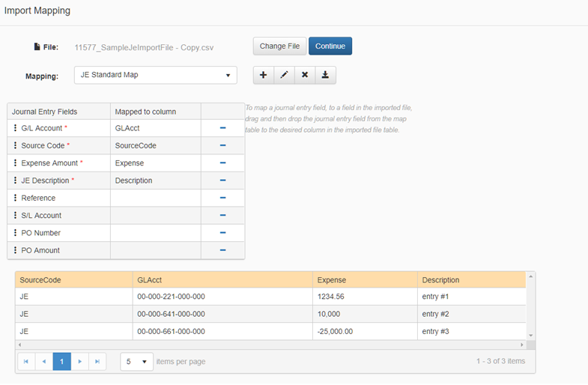Remove the Source Code mapping with minus icon
This screenshot has width=588, height=385.
222,145
